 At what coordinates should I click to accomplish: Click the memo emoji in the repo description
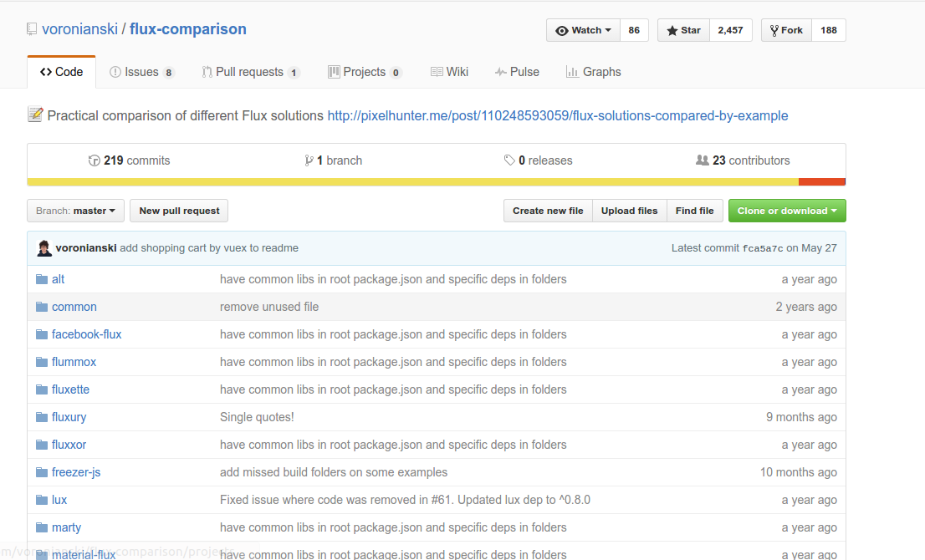[35, 115]
